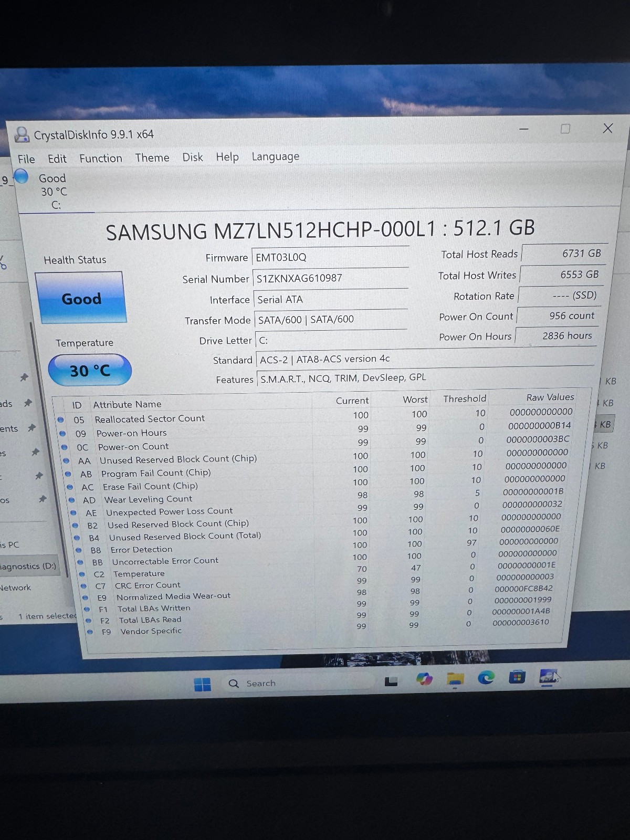Select the Program Fail Count (Chip) row

pyautogui.click(x=315, y=470)
